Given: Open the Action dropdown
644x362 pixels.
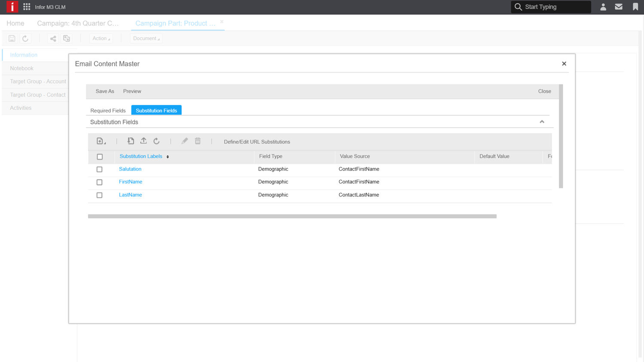Looking at the screenshot, I should (x=100, y=38).
